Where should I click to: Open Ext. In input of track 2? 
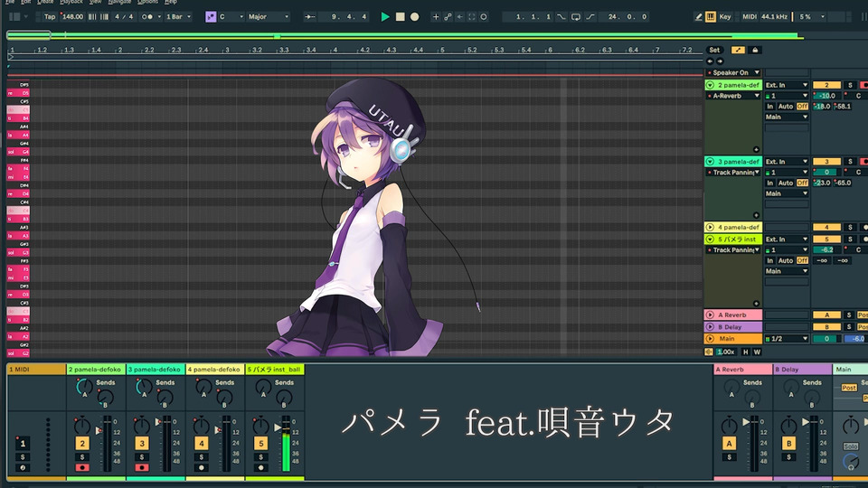point(787,85)
